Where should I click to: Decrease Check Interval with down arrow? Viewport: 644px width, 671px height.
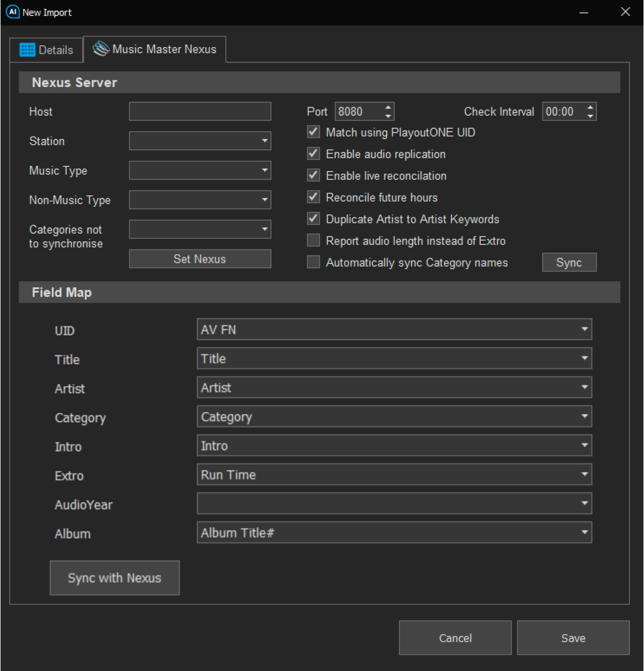tap(590, 116)
